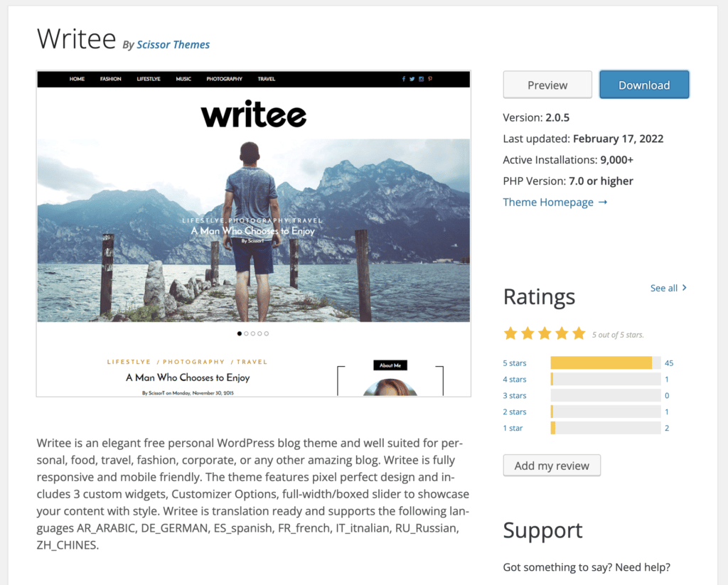
Task: Select the last slider pagination dot
Action: coord(267,333)
